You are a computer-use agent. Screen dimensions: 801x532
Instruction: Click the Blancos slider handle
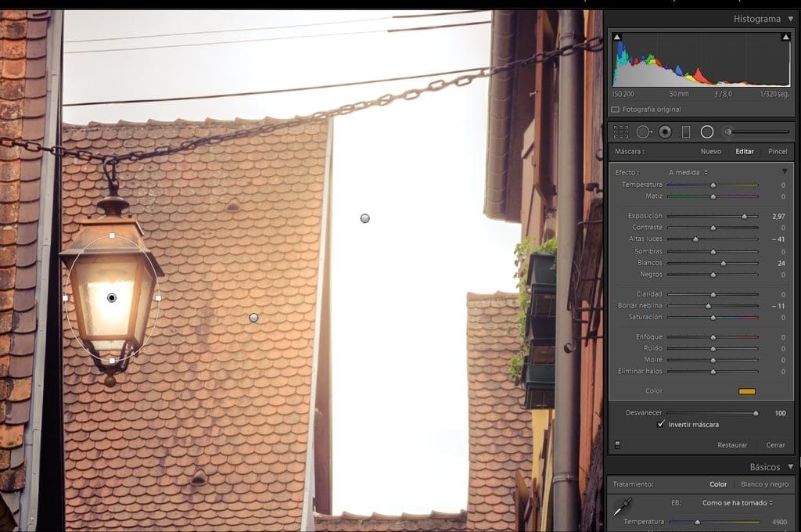(x=724, y=264)
